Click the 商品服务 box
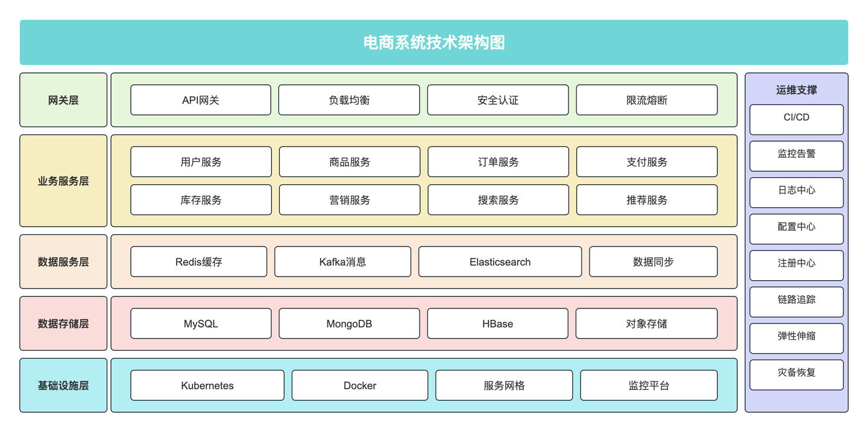The height and width of the screenshot is (432, 868). click(350, 162)
